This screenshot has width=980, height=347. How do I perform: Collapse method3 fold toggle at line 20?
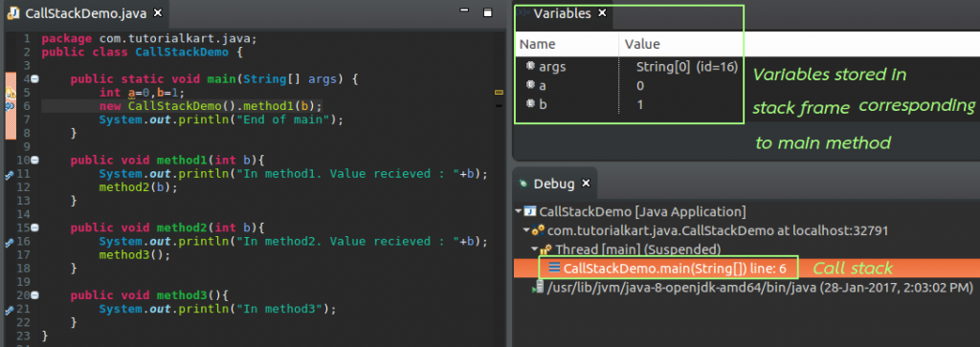(35, 295)
